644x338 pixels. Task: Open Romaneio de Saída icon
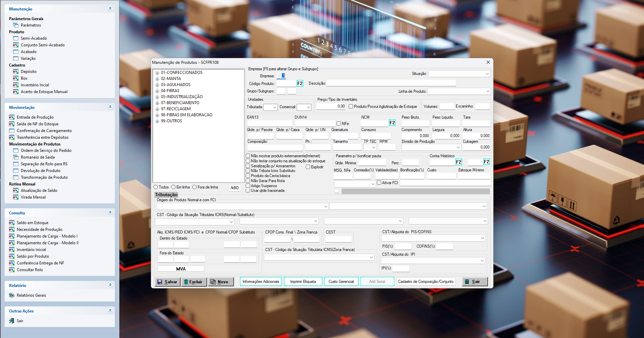[16, 157]
